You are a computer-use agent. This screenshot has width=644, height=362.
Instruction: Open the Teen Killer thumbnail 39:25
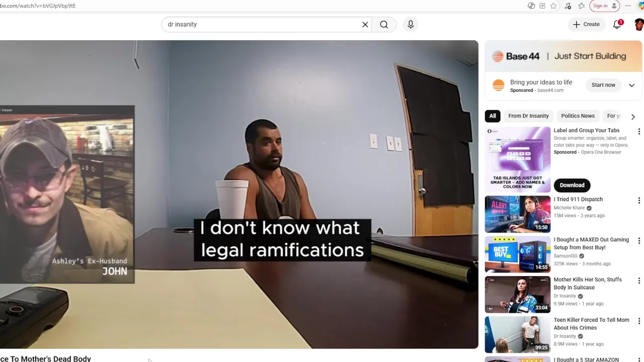point(518,335)
